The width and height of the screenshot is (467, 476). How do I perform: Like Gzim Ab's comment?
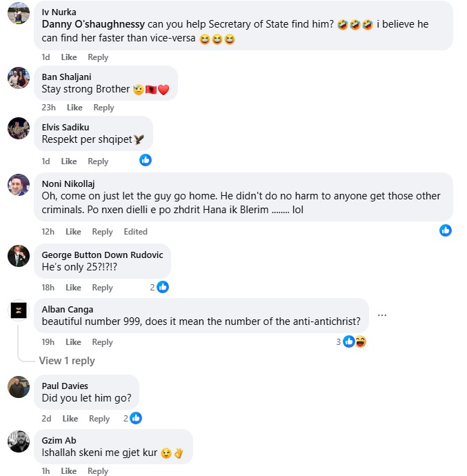pyautogui.click(x=69, y=471)
